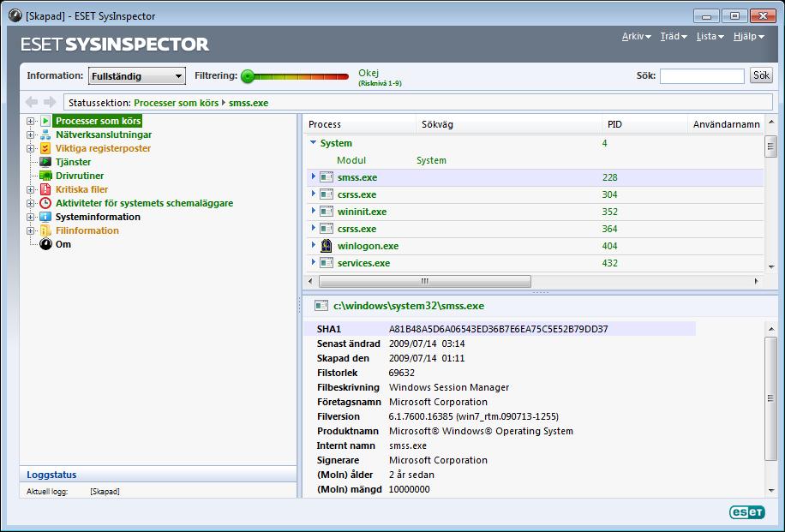Go forward with the right navigation arrow

click(x=50, y=102)
